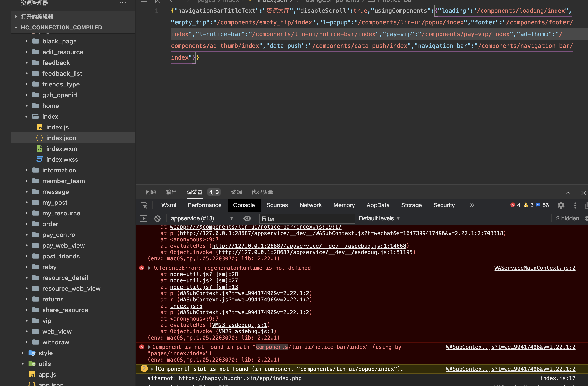Click the element inspector select icon

tap(144, 205)
